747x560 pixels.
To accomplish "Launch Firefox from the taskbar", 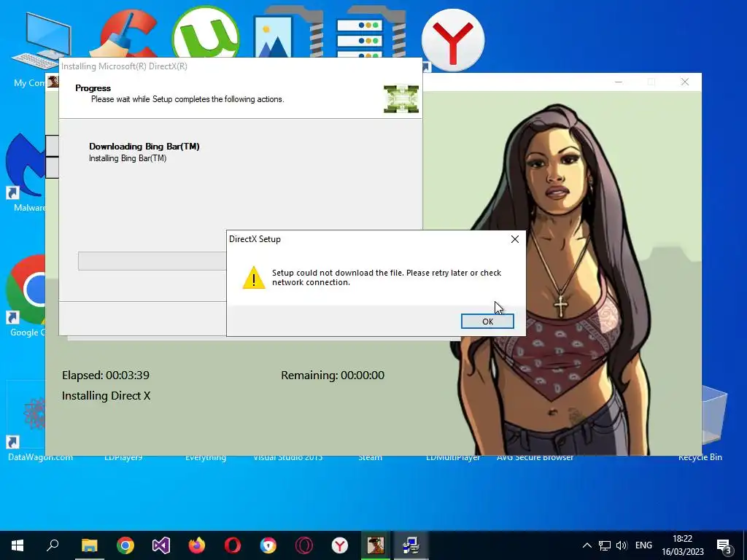I will [x=197, y=545].
